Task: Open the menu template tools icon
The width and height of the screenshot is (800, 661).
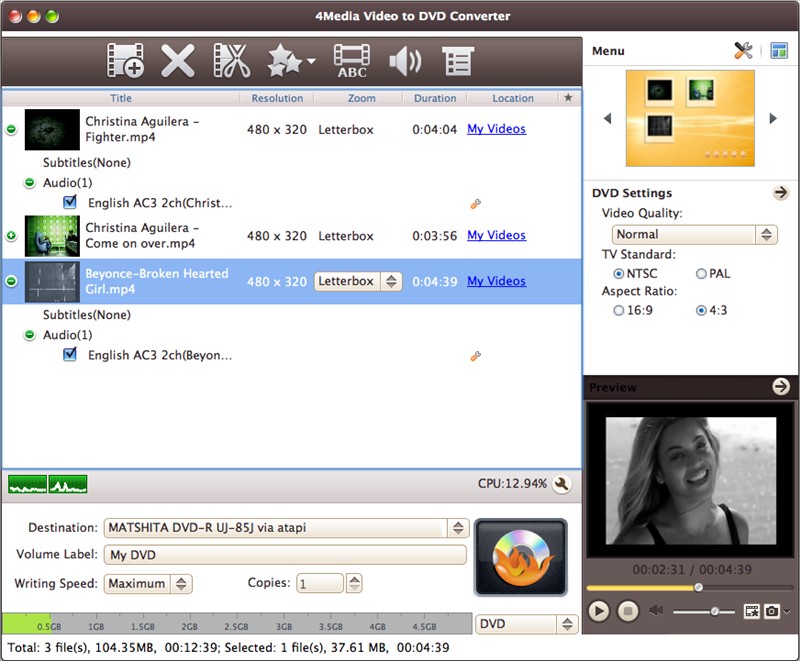Action: [x=743, y=51]
